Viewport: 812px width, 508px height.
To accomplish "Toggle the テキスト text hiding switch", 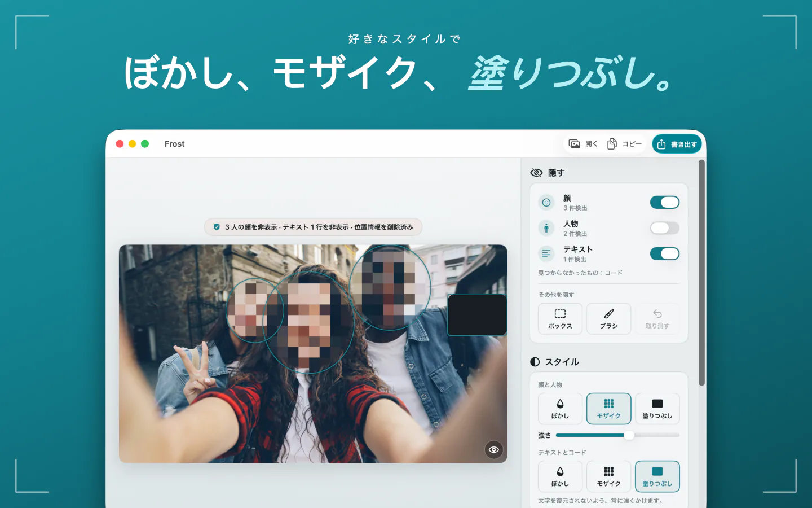I will point(664,253).
